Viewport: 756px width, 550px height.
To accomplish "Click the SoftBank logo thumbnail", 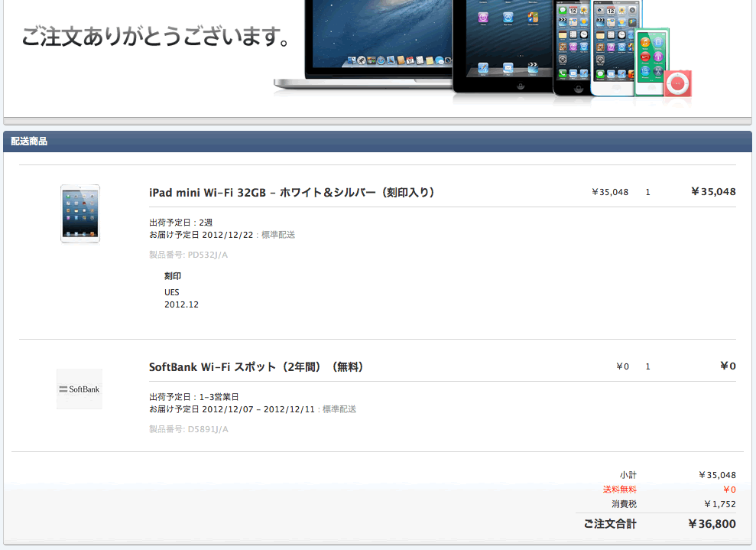I will coord(79,389).
